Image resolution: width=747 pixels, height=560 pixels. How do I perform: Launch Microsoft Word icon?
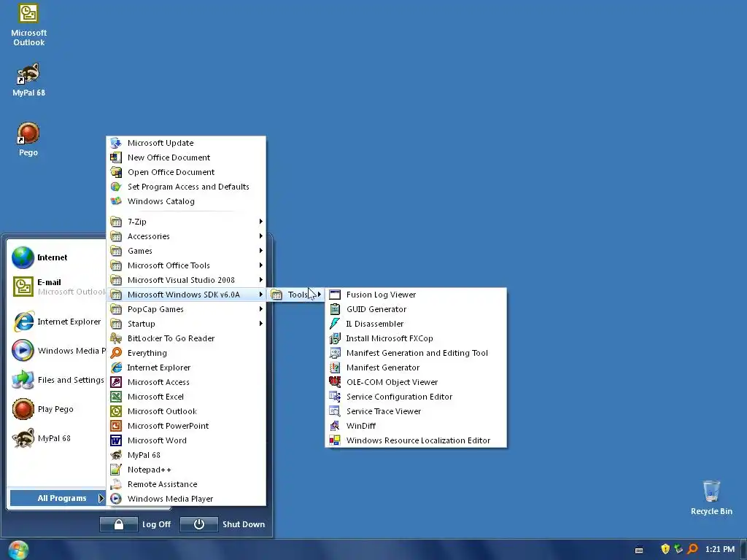coord(116,440)
